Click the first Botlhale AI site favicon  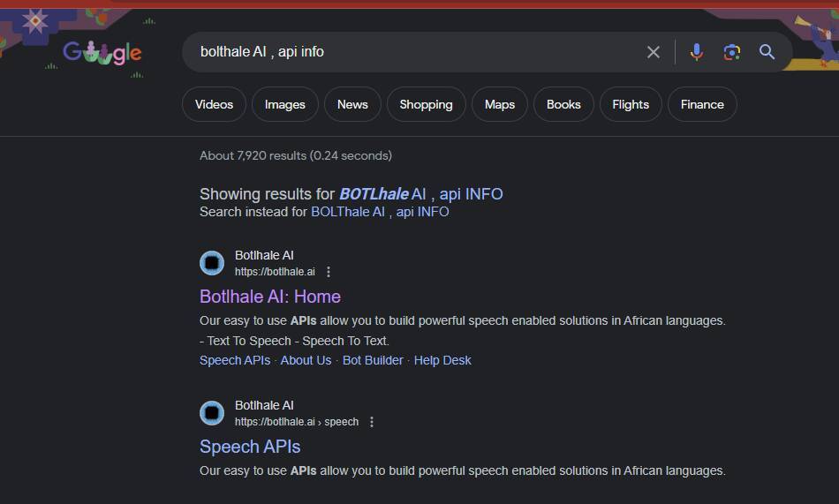212,263
